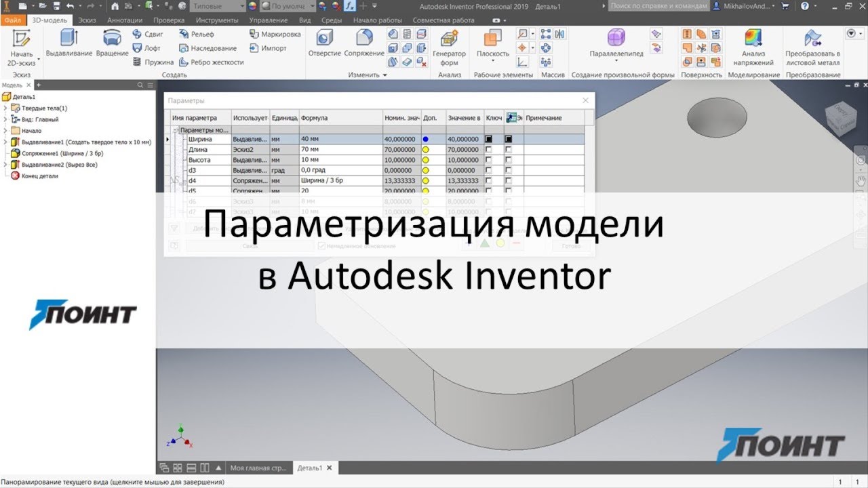Open the MikhailovAnd... user account dropdown
This screenshot has width=868, height=488.
744,5
